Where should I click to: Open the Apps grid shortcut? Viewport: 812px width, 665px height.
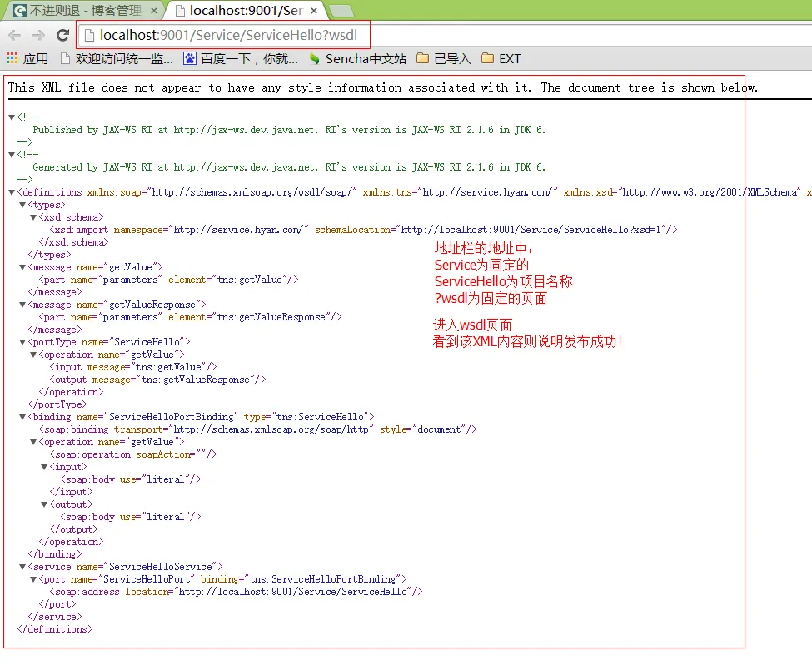pos(27,58)
